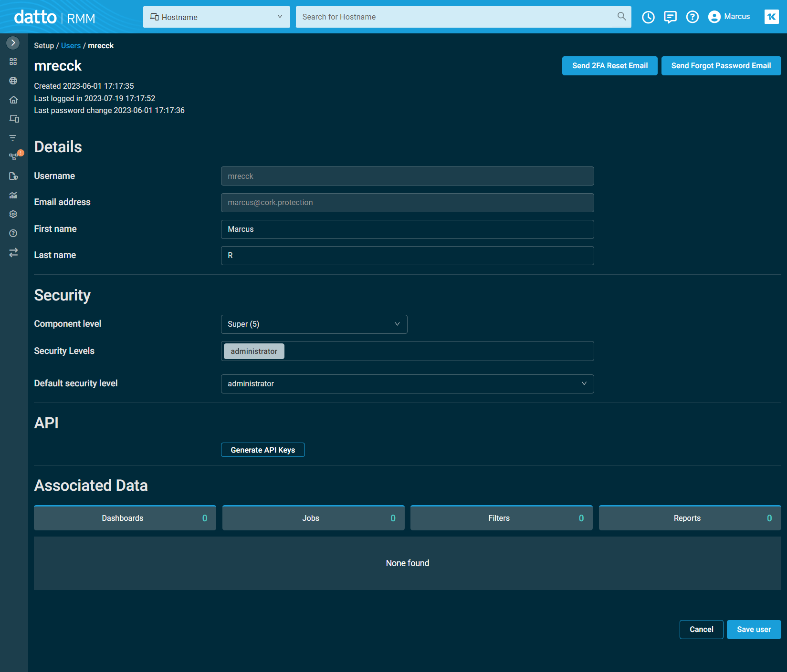Send Forgot Password Email
The image size is (787, 672).
[721, 66]
